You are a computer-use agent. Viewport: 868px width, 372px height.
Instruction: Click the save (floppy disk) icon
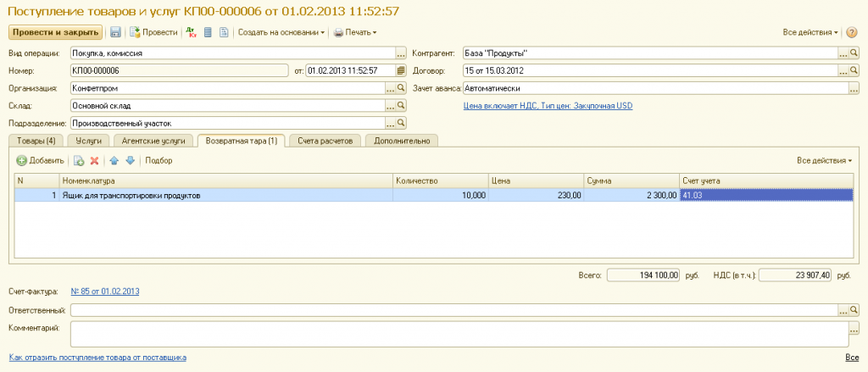coord(115,32)
